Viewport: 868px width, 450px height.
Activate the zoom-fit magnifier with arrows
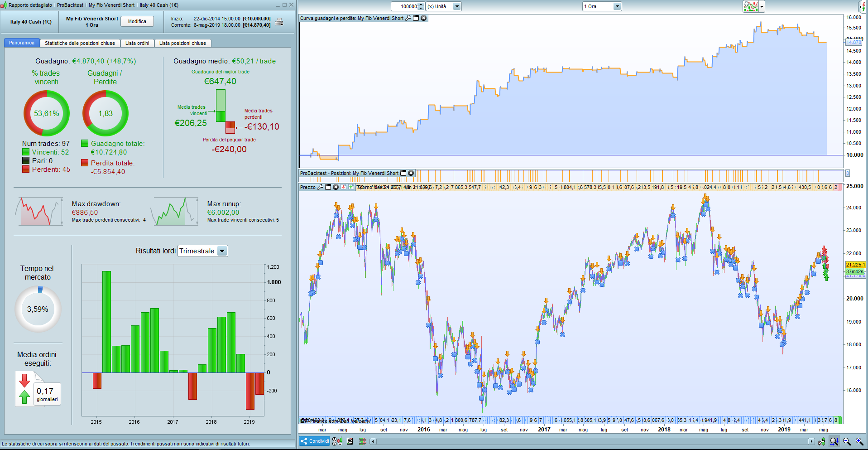click(834, 441)
